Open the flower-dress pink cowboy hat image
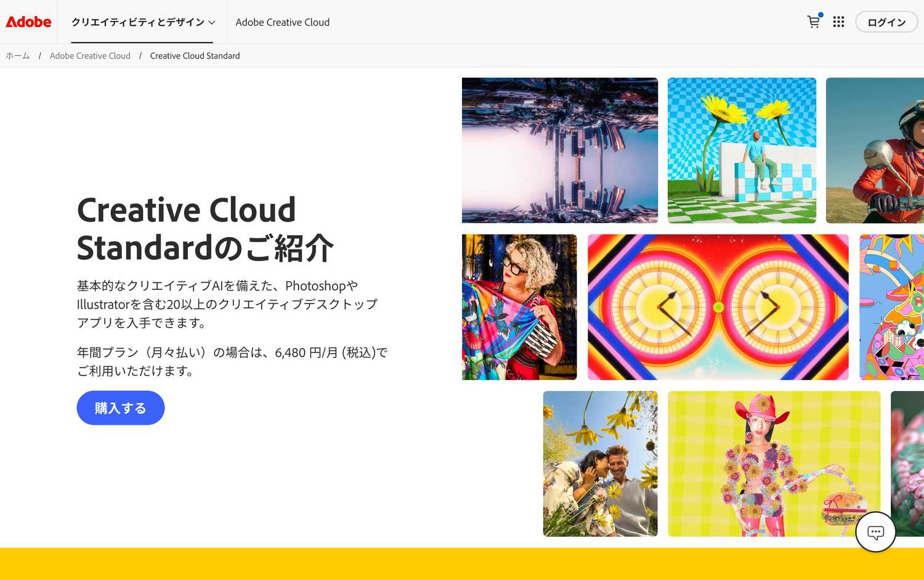This screenshot has width=924, height=580. 774,464
